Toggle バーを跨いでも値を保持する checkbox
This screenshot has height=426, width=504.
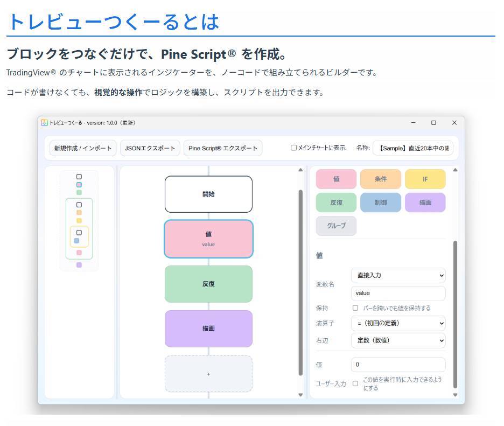point(355,308)
